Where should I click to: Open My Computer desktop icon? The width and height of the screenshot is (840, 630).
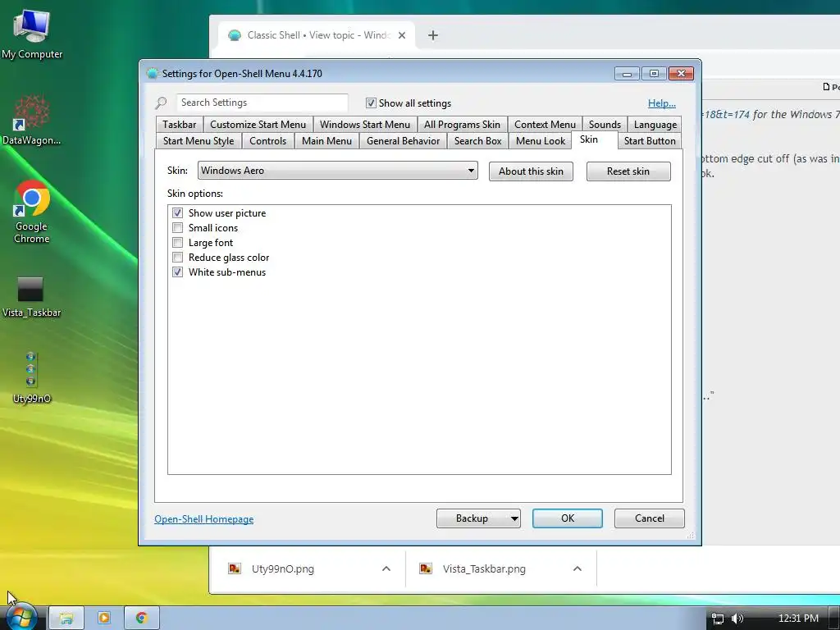tap(32, 33)
